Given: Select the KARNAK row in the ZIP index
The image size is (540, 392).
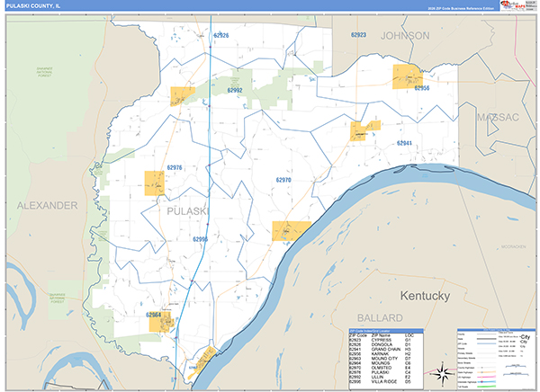Looking at the screenshot, I should pos(386,354).
